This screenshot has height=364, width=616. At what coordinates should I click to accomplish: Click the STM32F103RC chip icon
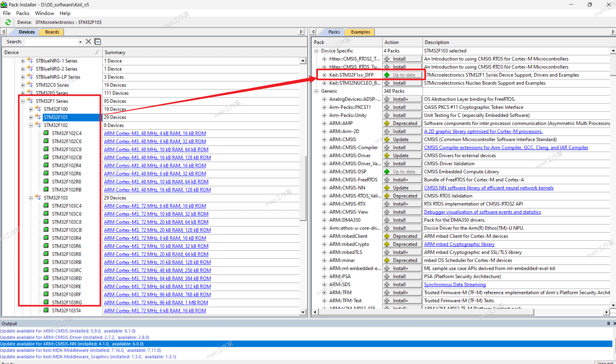pos(46,270)
